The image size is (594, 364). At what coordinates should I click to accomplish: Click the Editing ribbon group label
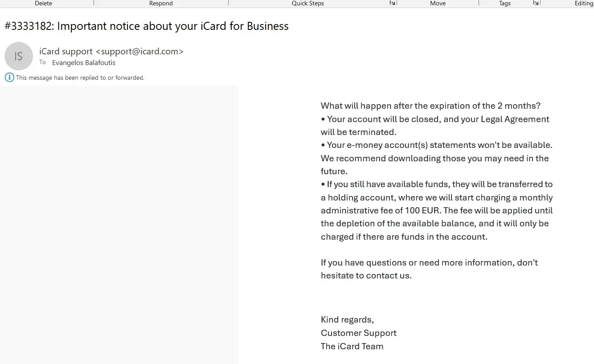coord(583,3)
